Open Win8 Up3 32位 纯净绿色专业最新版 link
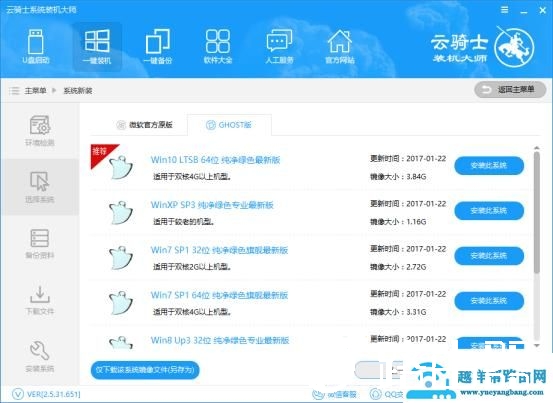This screenshot has width=553, height=403. coord(220,341)
